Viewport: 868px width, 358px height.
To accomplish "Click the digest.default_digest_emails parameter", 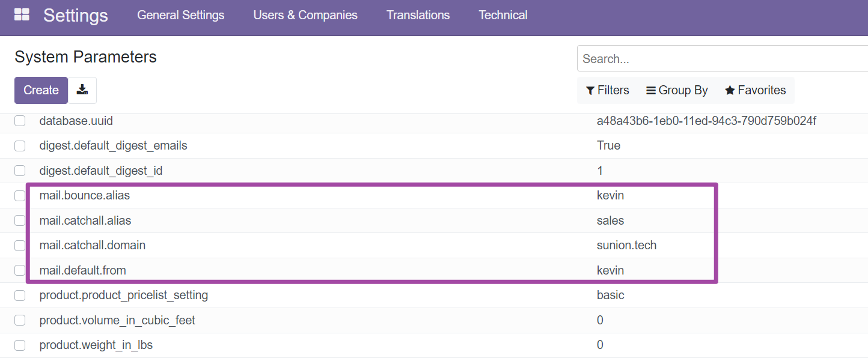I will (x=113, y=145).
